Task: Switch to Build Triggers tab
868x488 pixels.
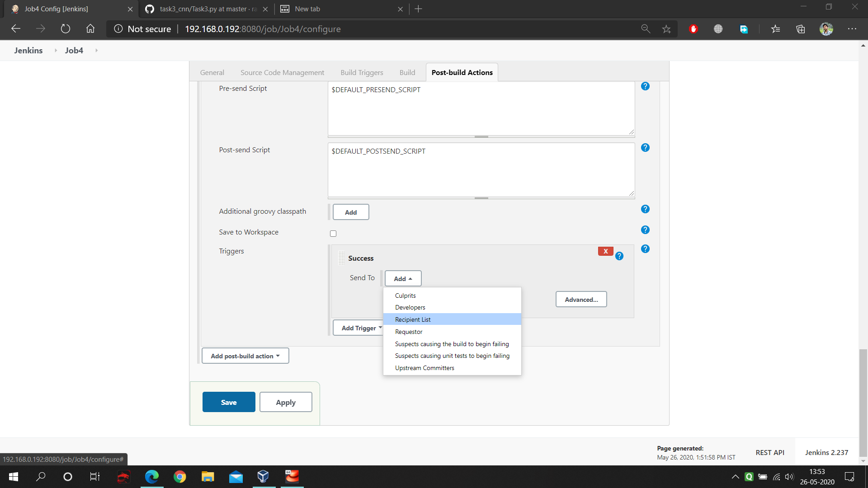Action: tap(362, 72)
